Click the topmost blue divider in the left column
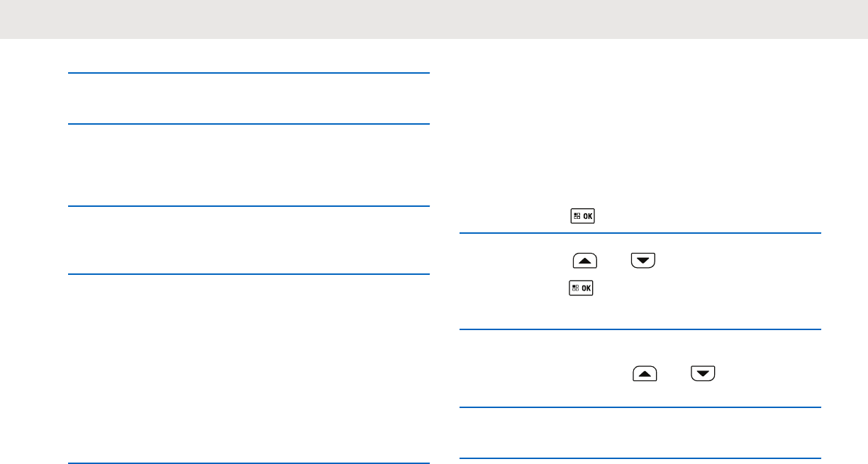 (249, 72)
